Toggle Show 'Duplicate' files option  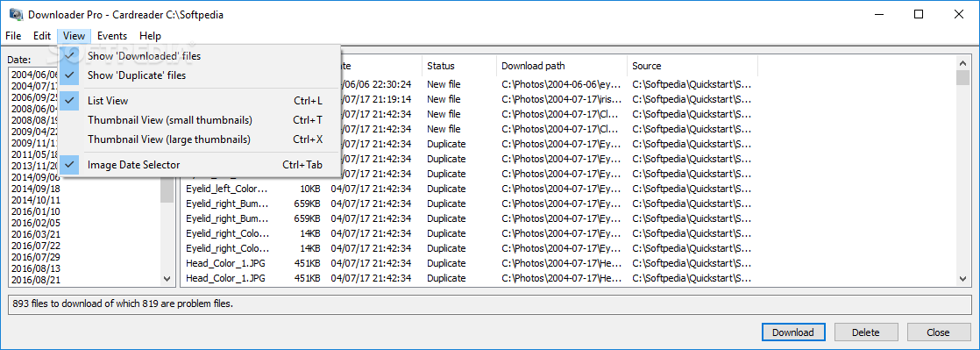pyautogui.click(x=200, y=75)
